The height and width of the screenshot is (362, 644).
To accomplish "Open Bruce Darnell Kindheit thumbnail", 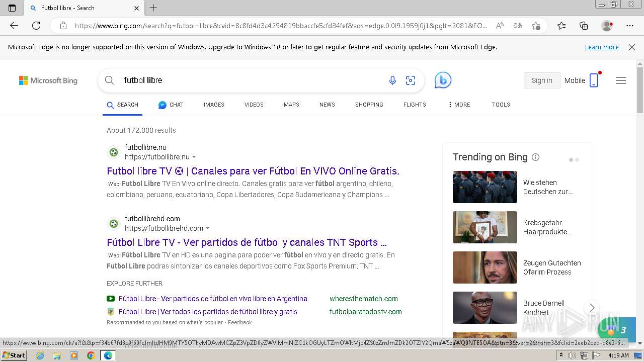I will pos(485,308).
